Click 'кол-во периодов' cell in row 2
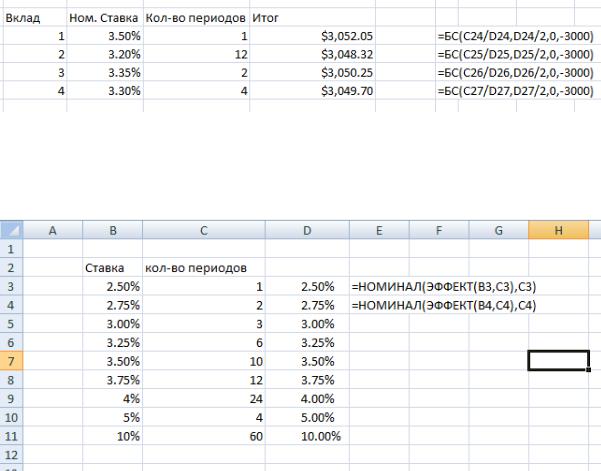 (x=204, y=268)
